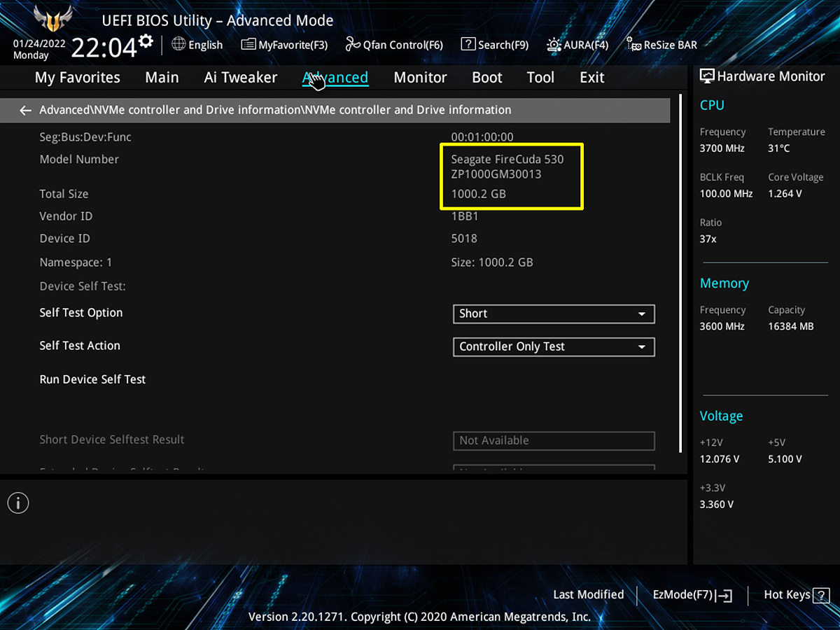The width and height of the screenshot is (840, 630).
Task: Open the Self Test Action dropdown
Action: coord(554,346)
